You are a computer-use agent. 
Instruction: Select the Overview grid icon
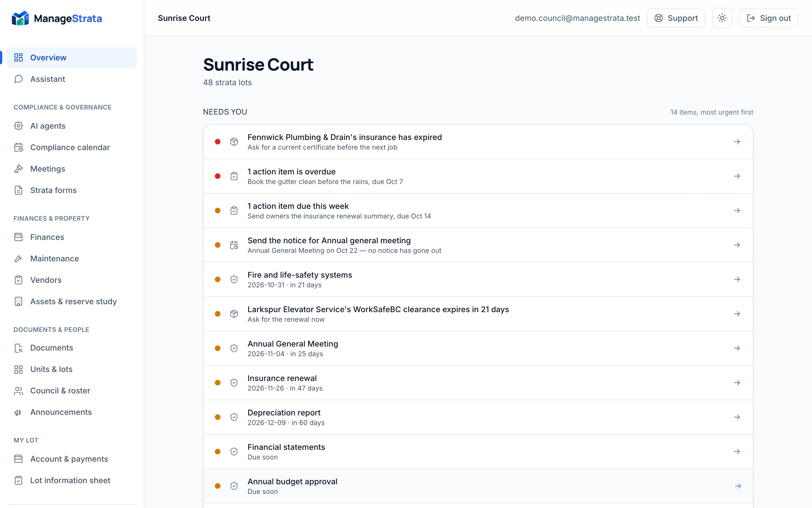(18, 58)
